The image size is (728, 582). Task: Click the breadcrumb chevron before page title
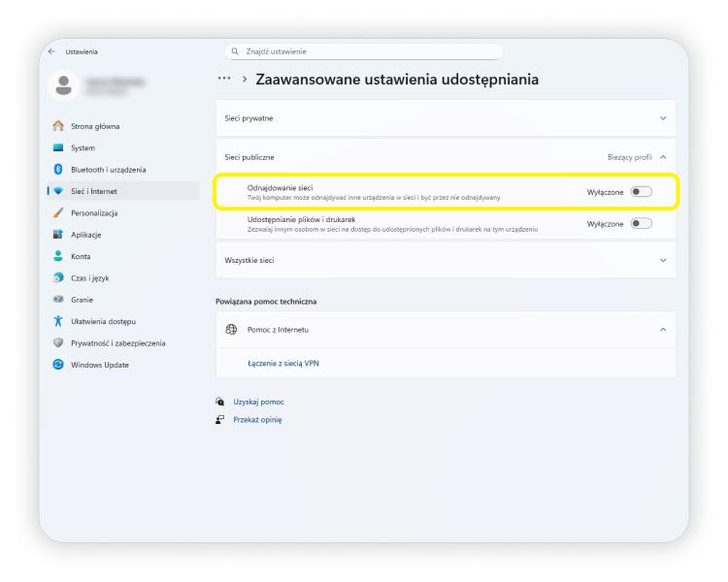click(x=245, y=79)
